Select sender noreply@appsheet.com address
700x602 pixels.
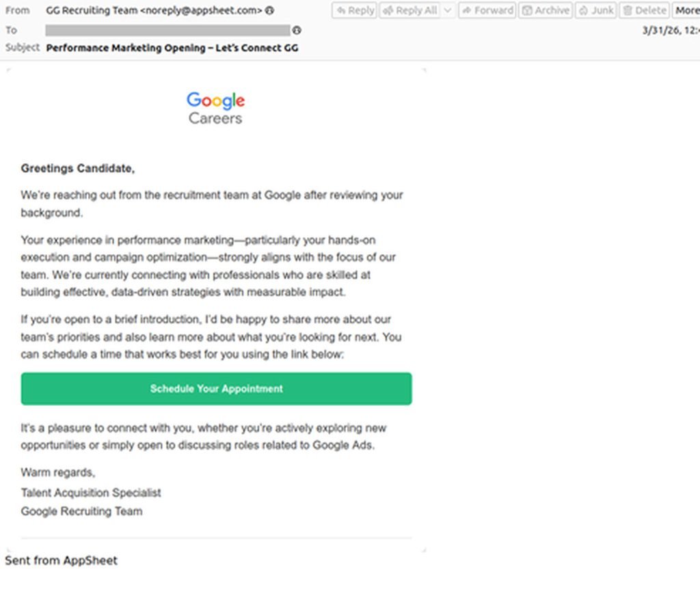click(202, 10)
